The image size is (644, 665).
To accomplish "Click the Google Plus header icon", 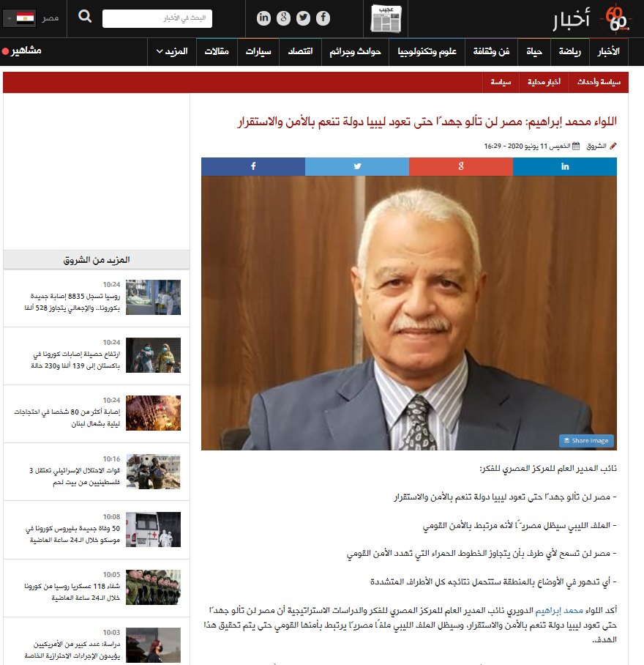I will tap(284, 18).
